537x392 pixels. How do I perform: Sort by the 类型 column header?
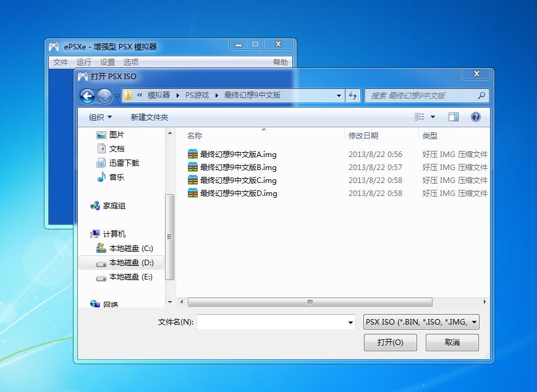(429, 135)
